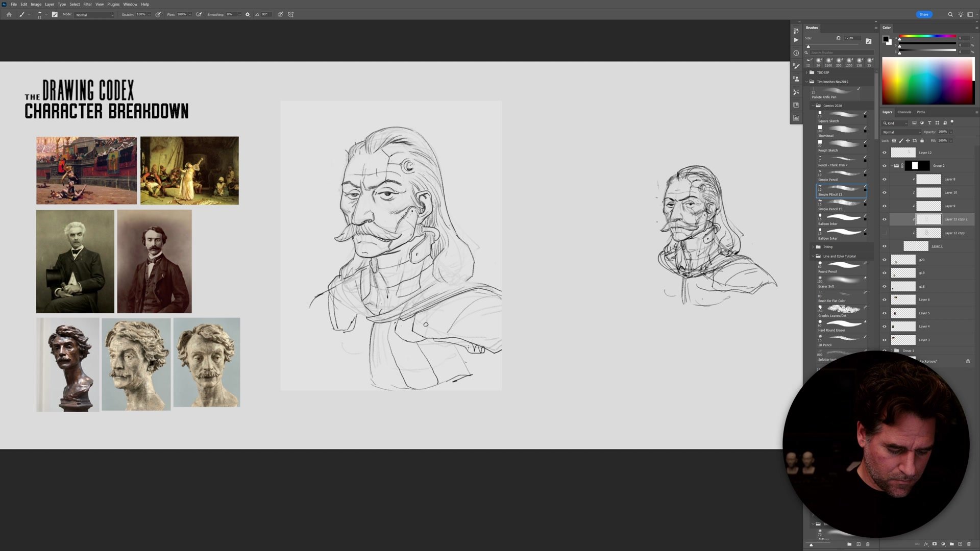Click the foreground black color swatch
Screen dimensions: 980x551
click(x=886, y=39)
